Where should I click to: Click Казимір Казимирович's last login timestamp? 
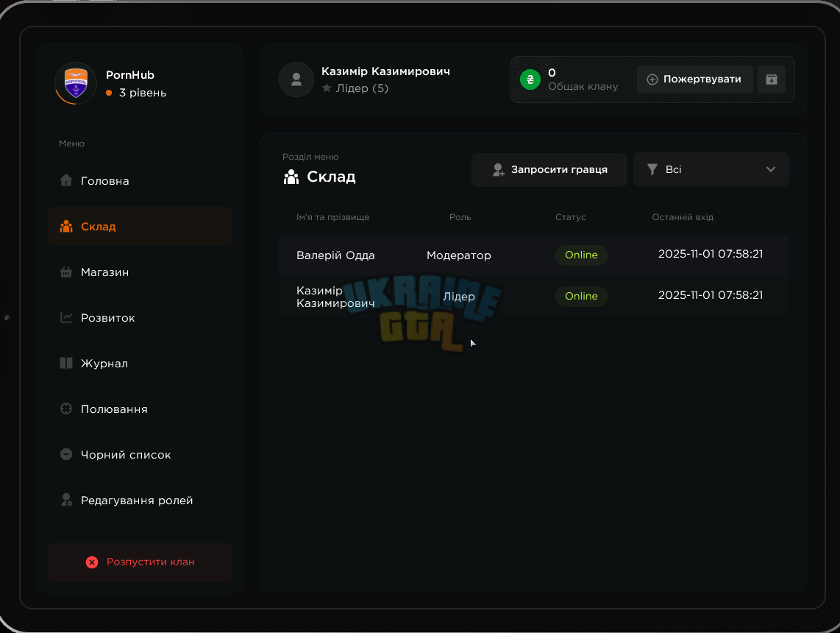point(711,295)
